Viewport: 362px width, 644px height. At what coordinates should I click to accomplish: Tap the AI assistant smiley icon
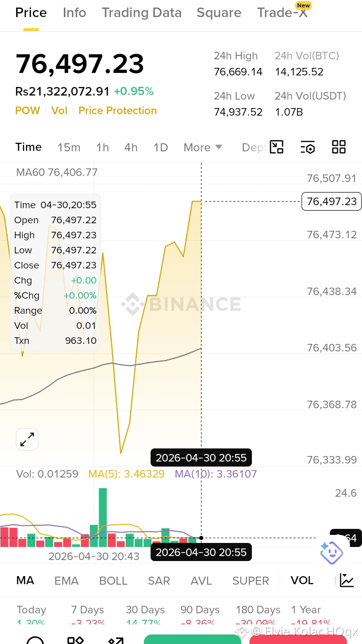pyautogui.click(x=331, y=553)
